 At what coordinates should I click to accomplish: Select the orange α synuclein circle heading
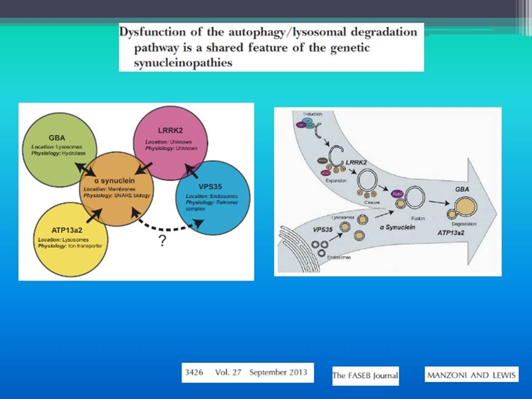click(115, 181)
